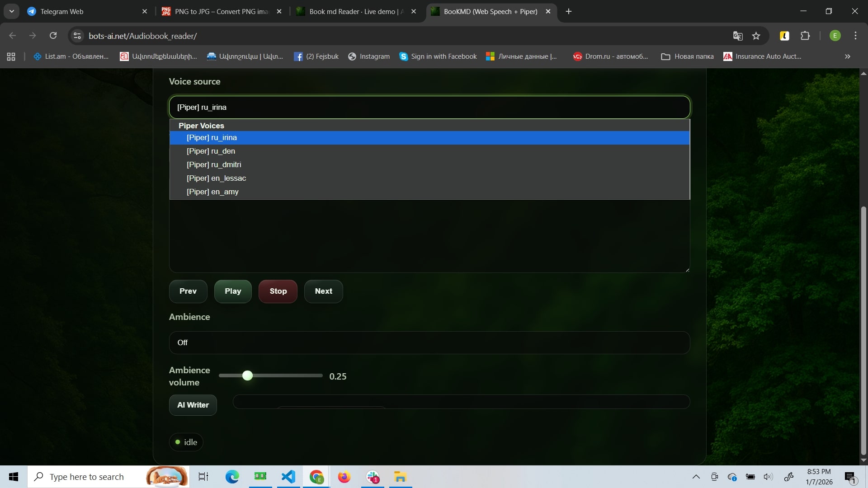Switch to the PNG to JPG tab
The height and width of the screenshot is (488, 868).
coord(222,11)
